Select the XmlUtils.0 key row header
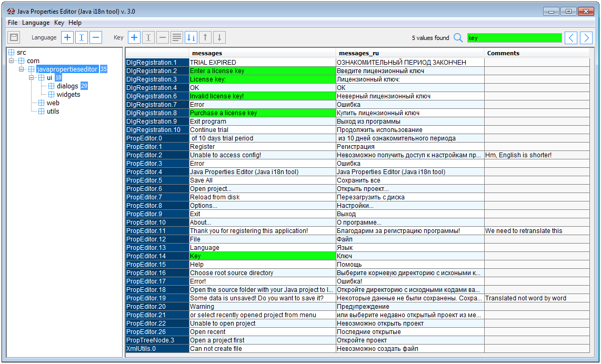 pyautogui.click(x=157, y=349)
